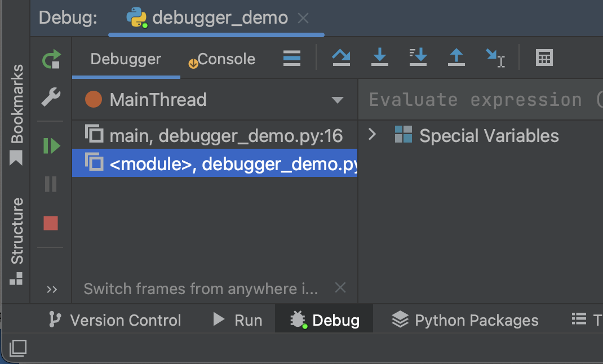This screenshot has height=364, width=603.
Task: Click Step Into My Code icon
Action: [418, 57]
